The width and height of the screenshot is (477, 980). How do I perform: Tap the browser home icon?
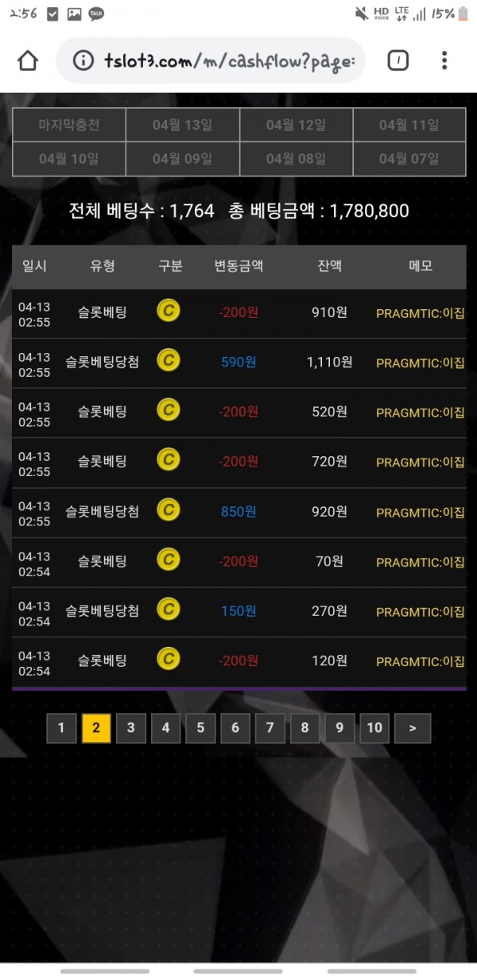tap(28, 60)
